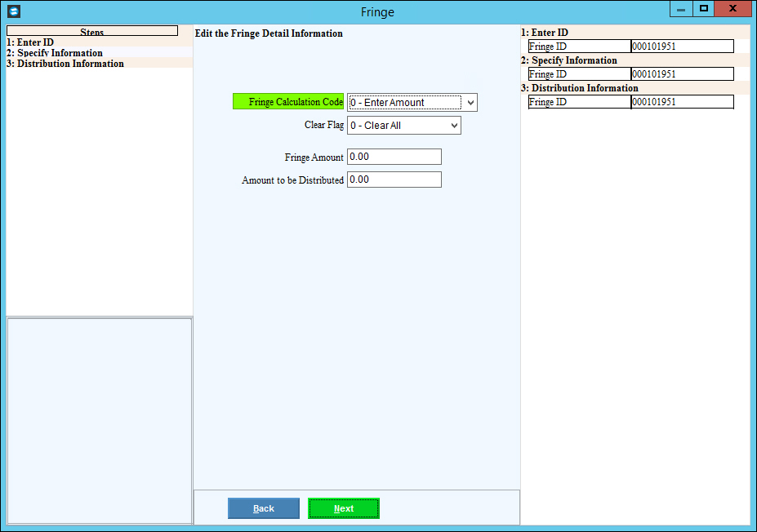Click the Steps header in left panel

tap(92, 31)
